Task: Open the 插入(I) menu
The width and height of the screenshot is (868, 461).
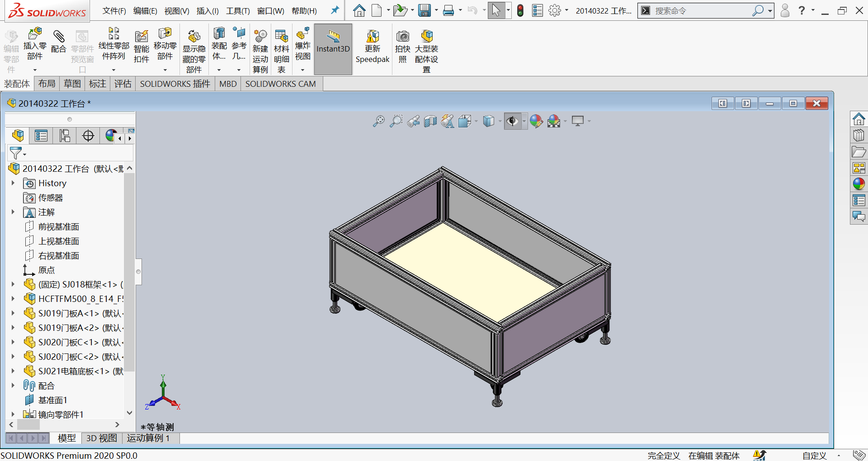Action: (x=208, y=11)
